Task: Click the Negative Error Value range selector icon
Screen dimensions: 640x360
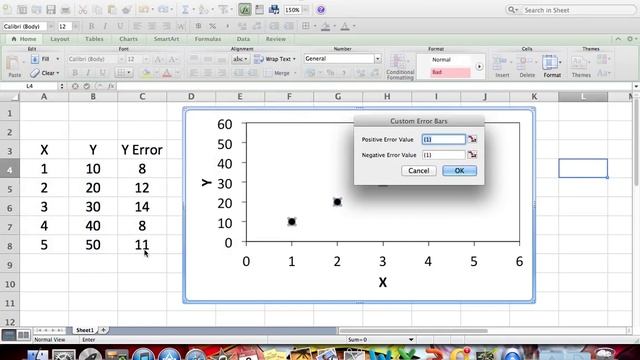Action: tap(472, 155)
